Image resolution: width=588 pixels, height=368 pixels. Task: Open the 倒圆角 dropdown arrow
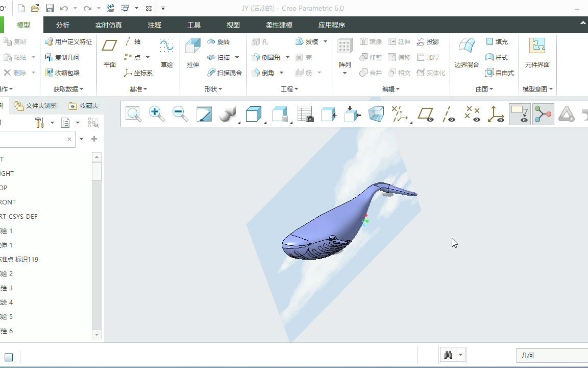pyautogui.click(x=287, y=57)
